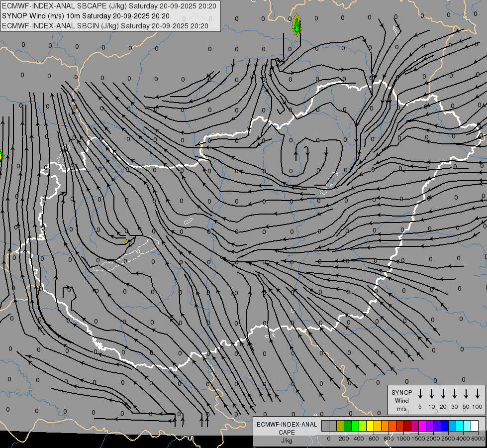This screenshot has width=487, height=448.
Task: Pick the orange 800 J/kg CAPE swatch
Action: click(385, 426)
